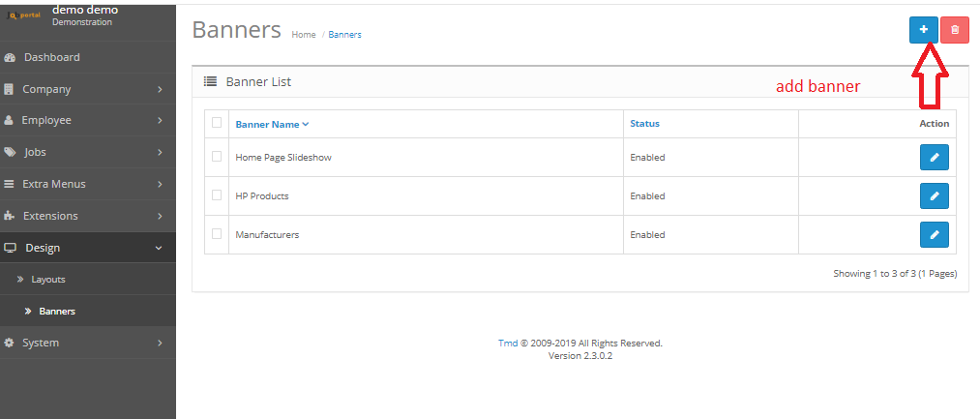Toggle the select-all checkbox in header

pos(217,123)
